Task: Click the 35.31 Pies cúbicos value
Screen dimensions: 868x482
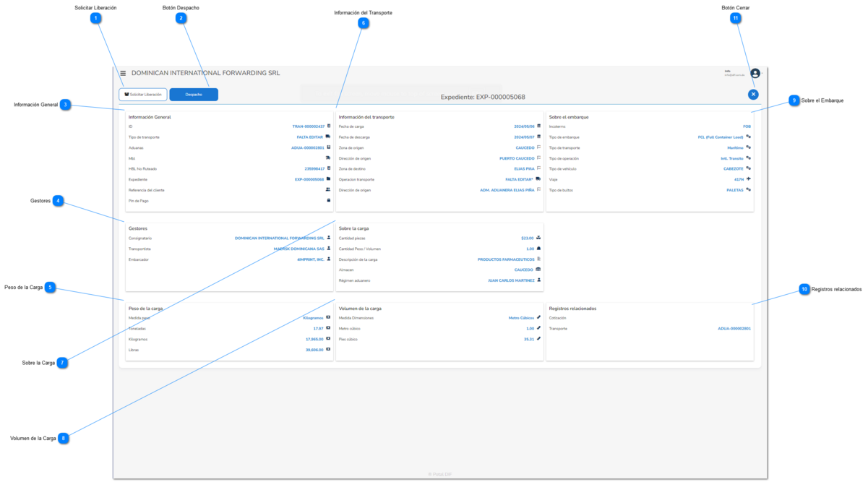Action: [529, 339]
